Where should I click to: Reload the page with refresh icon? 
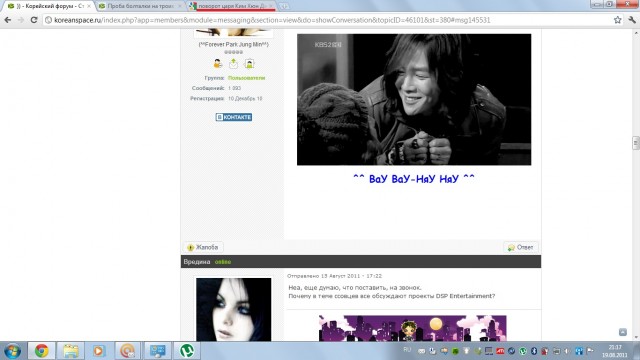tap(34, 20)
